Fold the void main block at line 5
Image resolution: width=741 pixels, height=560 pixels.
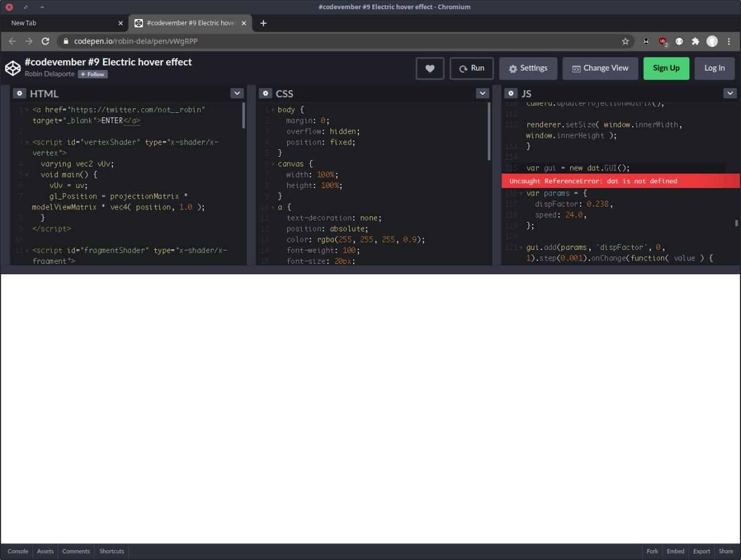27,175
